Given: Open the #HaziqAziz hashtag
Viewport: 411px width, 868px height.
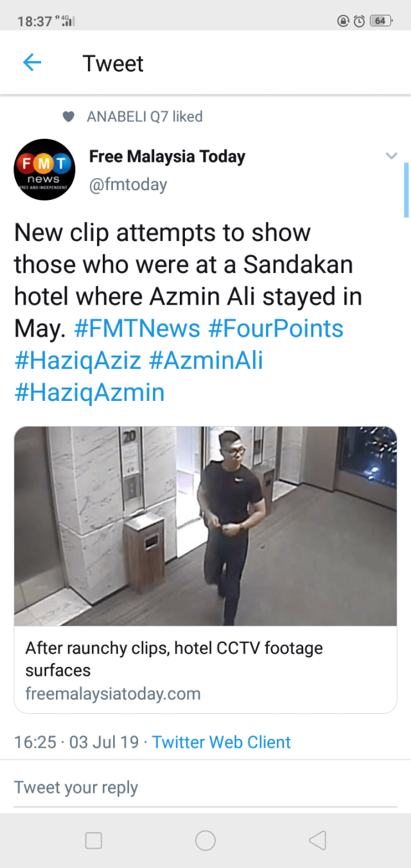Looking at the screenshot, I should click(x=78, y=360).
